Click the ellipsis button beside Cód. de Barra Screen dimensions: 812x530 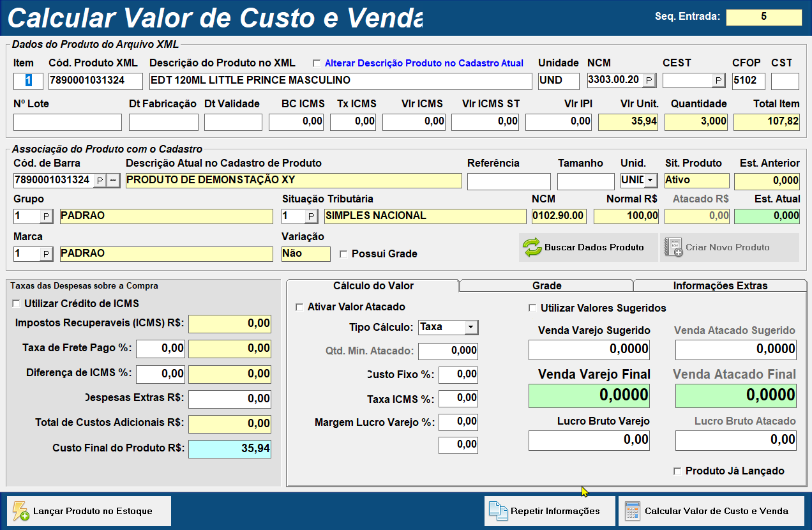click(113, 181)
